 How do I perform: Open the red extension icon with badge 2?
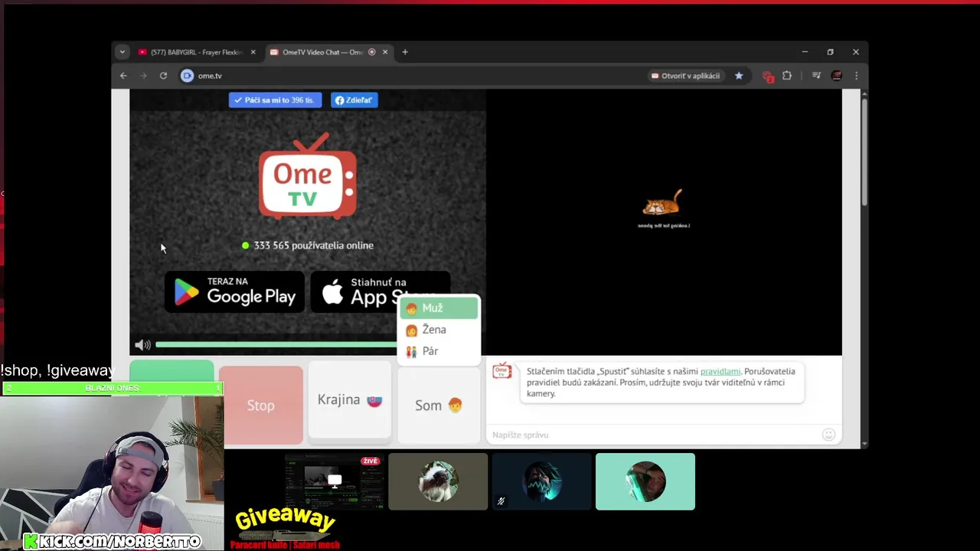[768, 76]
